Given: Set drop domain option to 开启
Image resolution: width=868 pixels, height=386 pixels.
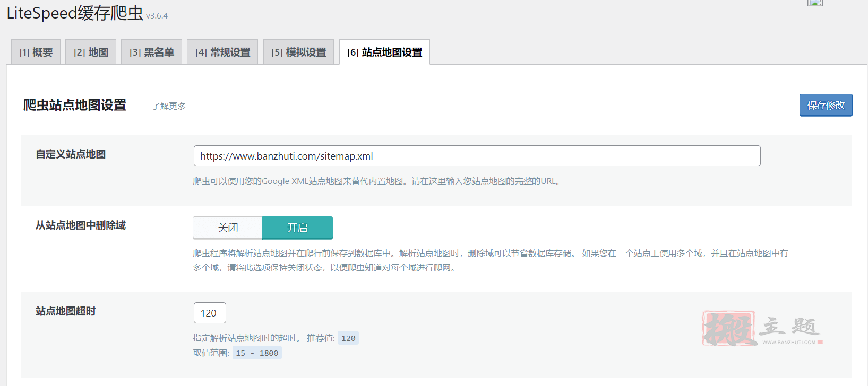Looking at the screenshot, I should click(298, 227).
